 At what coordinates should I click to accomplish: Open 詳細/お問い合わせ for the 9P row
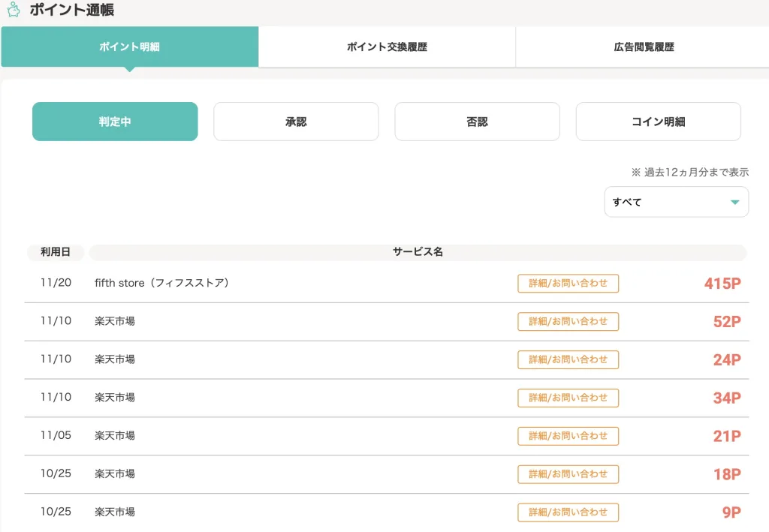568,512
